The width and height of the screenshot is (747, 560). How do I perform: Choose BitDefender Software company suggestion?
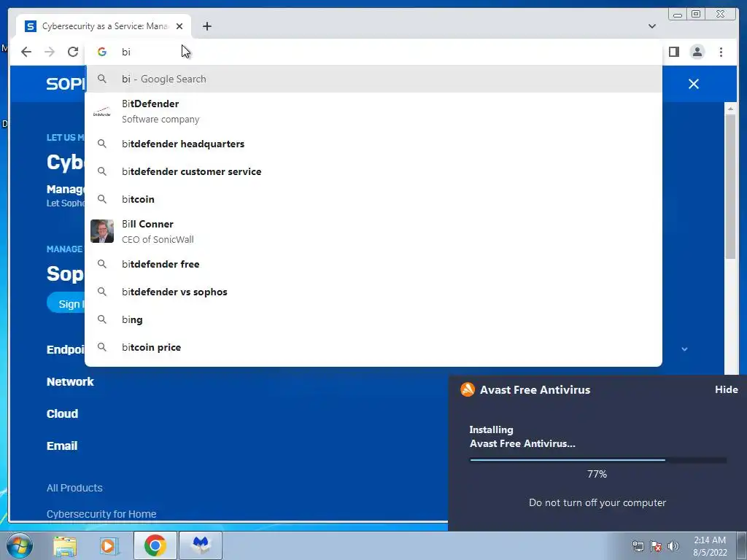coord(373,112)
